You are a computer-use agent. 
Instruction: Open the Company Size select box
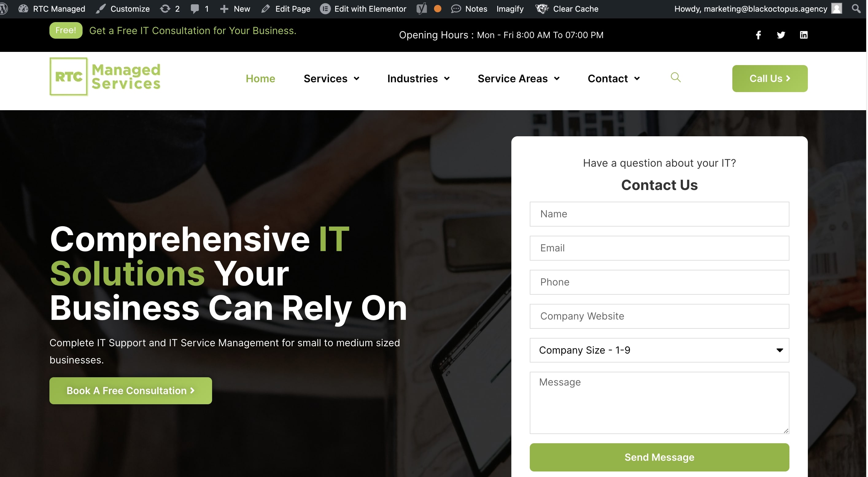point(659,350)
